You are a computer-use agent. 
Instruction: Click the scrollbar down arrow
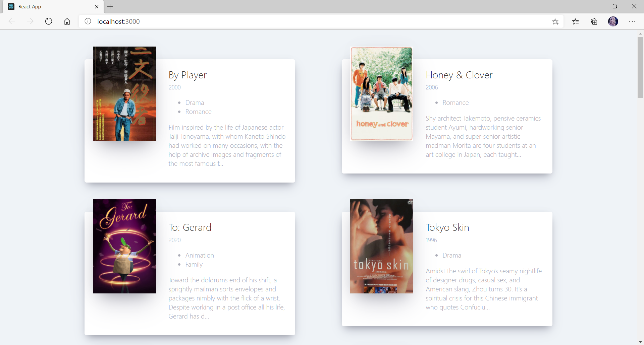640,341
